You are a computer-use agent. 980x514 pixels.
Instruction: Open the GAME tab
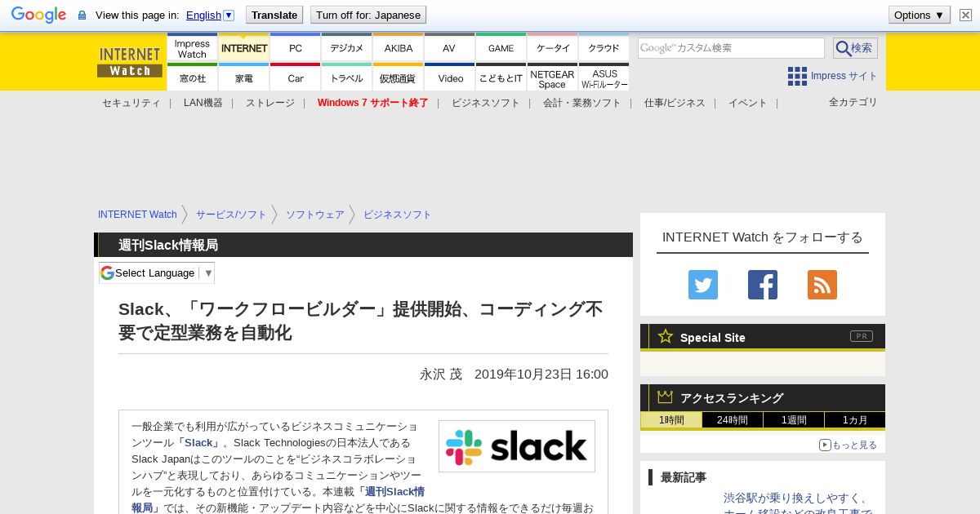tap(501, 48)
